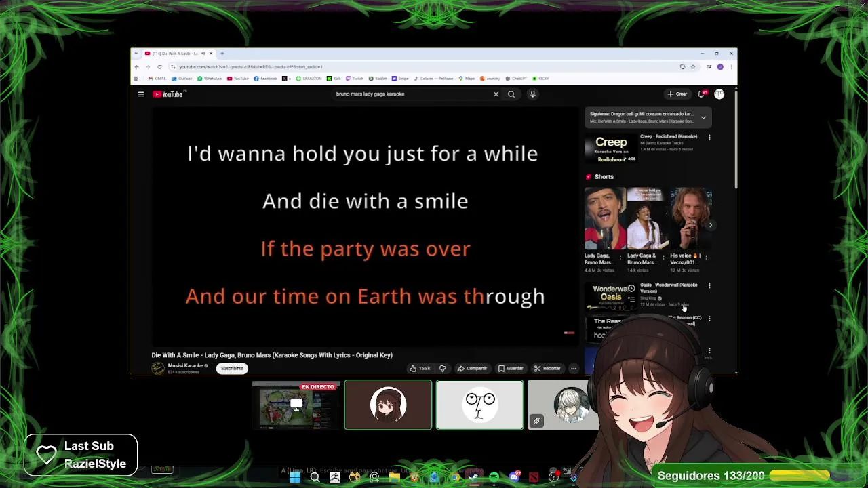Click the muted microphone badge on call tile
Viewport: 868px width, 488px height.
(x=536, y=422)
